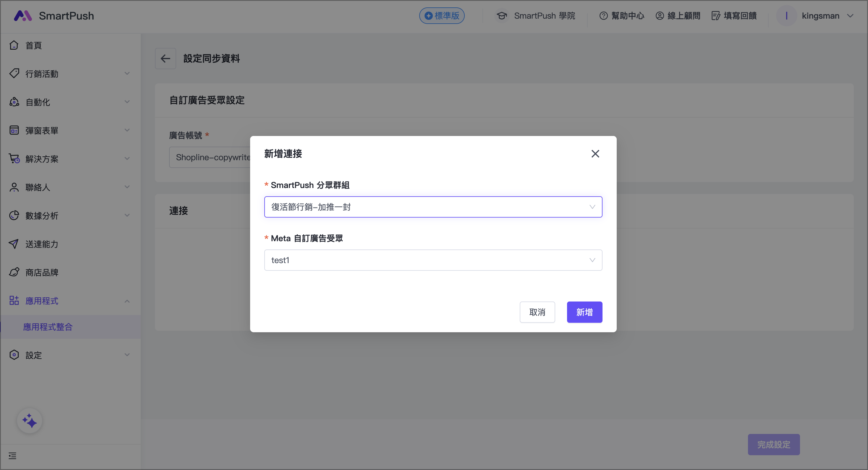Click the SmartPush logo icon
Viewport: 868px width, 470px height.
point(22,15)
